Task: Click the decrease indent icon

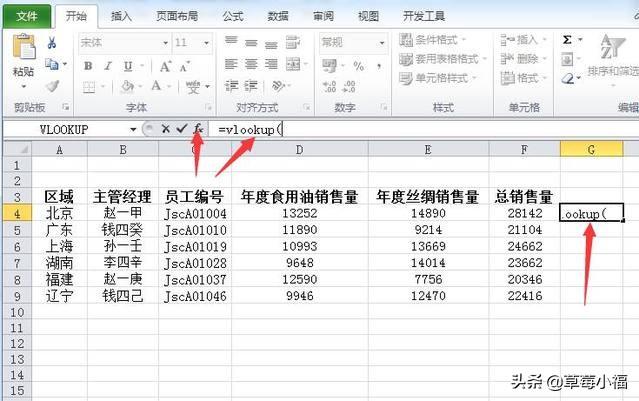Action: pyautogui.click(x=231, y=86)
